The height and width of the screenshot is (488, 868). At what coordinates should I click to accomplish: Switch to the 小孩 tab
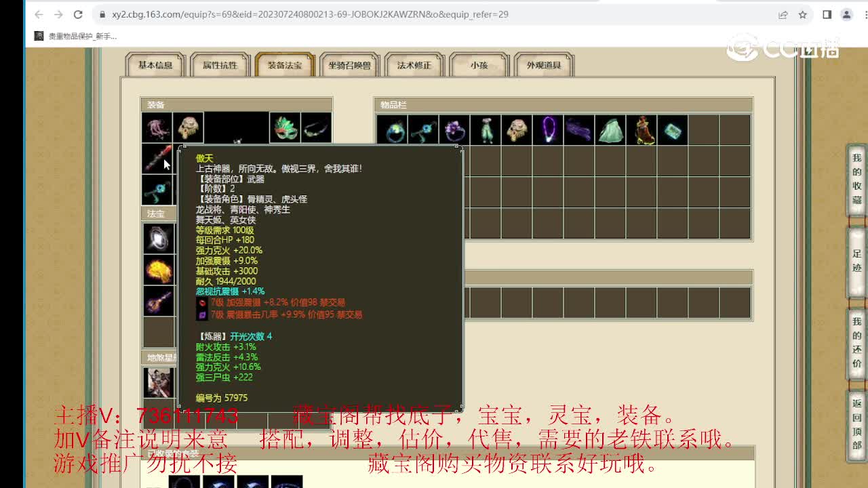click(479, 65)
